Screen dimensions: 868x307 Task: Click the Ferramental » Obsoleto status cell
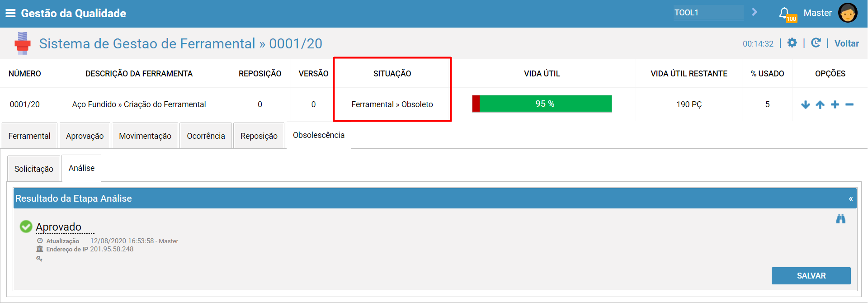392,104
